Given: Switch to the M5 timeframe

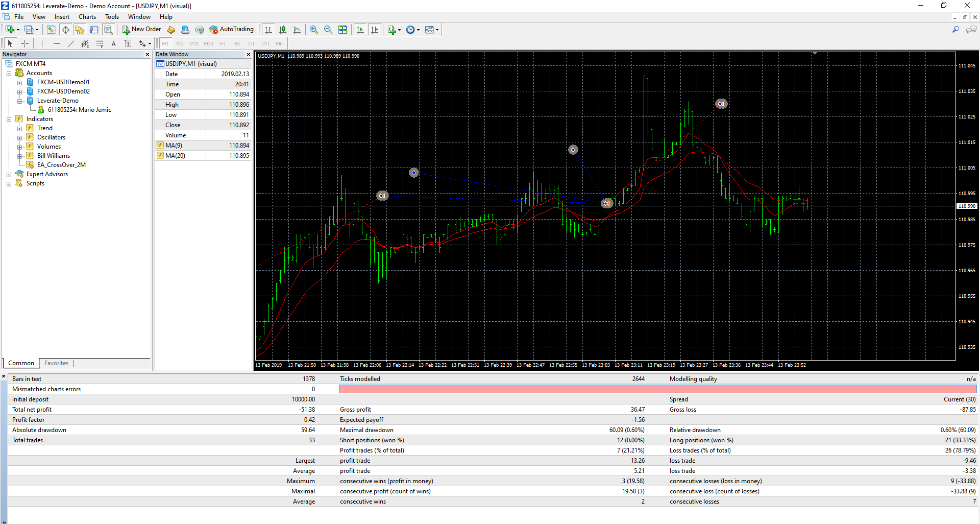Looking at the screenshot, I should coord(179,43).
